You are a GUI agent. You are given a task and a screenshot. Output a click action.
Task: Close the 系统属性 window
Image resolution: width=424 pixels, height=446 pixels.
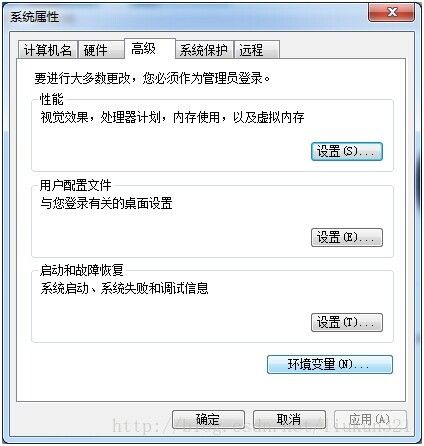point(391,13)
